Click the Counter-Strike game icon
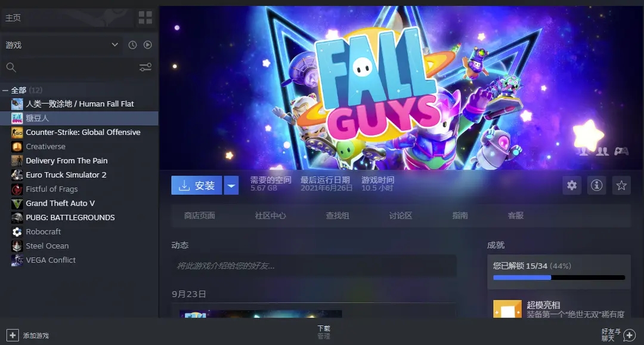 17,133
